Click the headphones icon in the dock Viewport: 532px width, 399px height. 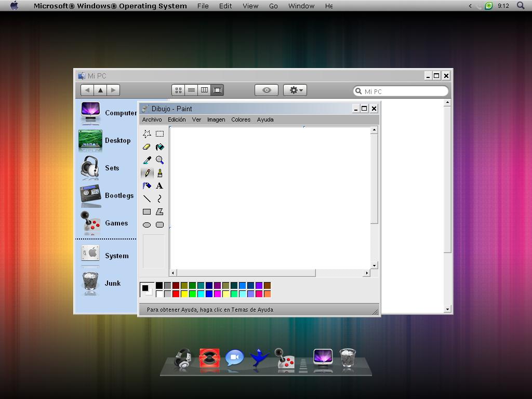tap(183, 358)
